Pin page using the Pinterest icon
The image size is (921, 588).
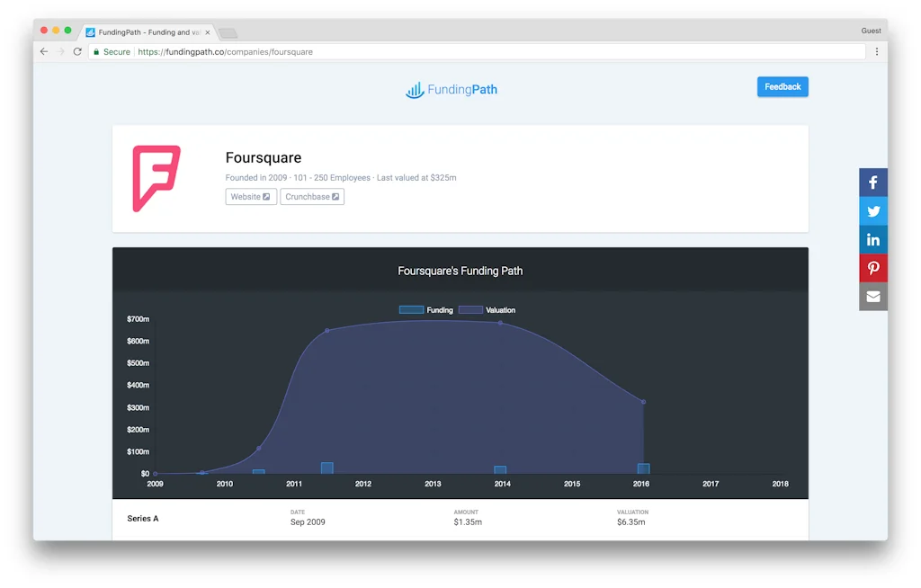coord(872,268)
